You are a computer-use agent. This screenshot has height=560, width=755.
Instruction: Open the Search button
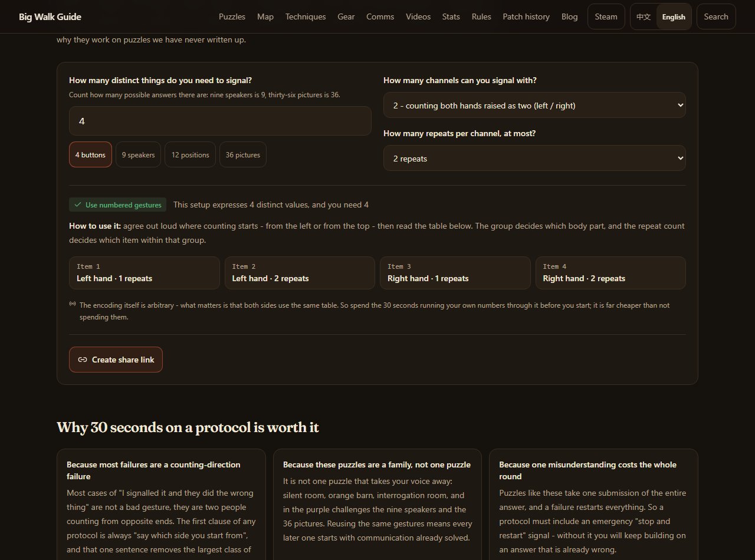pos(716,17)
